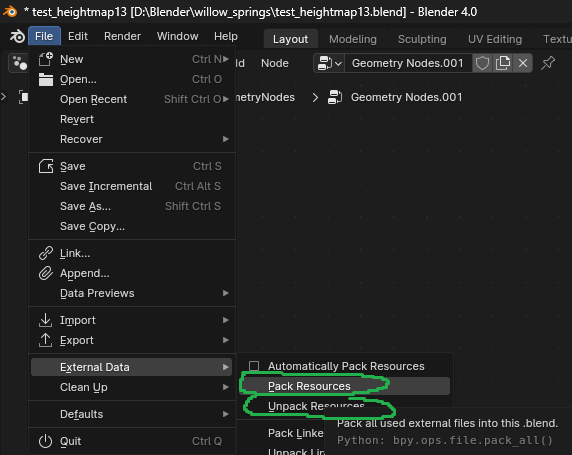
Task: Toggle fake user shield icon
Action: pos(482,63)
